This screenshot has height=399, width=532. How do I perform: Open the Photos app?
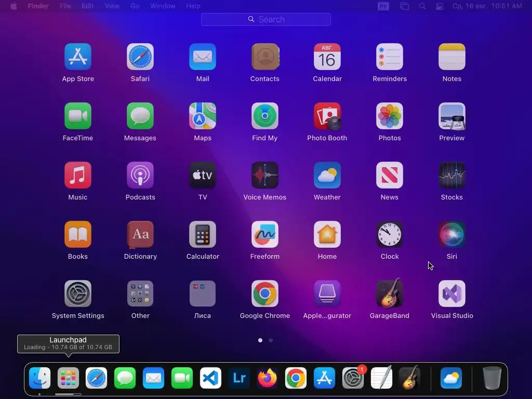(x=390, y=116)
